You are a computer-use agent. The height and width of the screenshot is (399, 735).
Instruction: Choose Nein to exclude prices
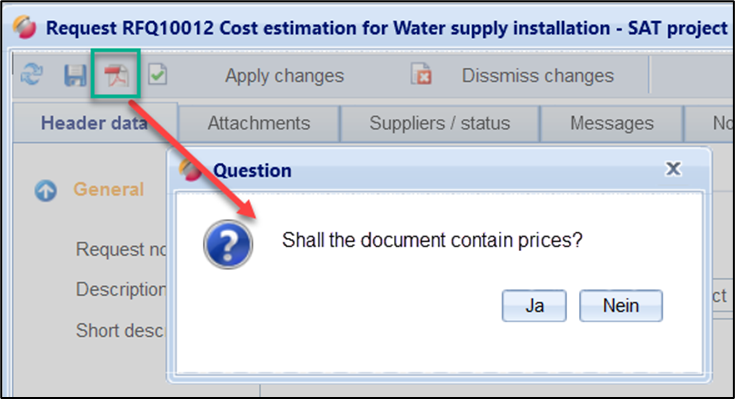coord(621,306)
